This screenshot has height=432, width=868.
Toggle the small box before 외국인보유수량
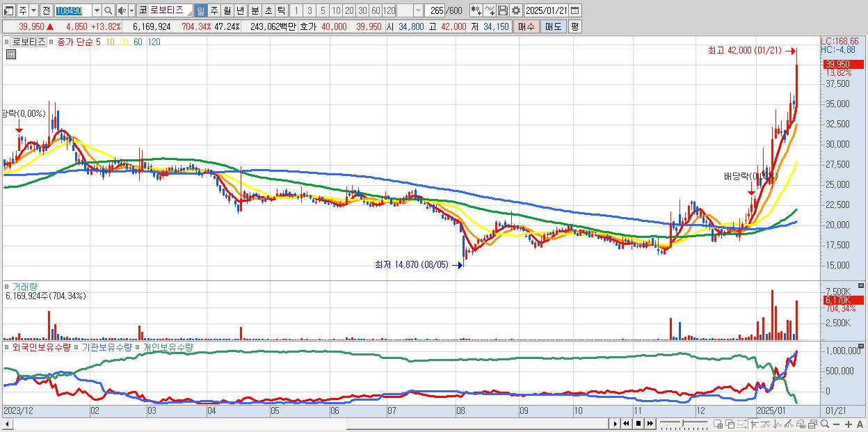[x=8, y=346]
